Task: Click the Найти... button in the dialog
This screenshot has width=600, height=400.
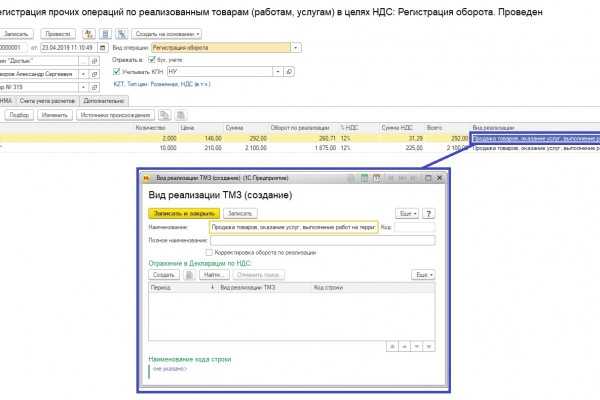Action: pyautogui.click(x=214, y=275)
